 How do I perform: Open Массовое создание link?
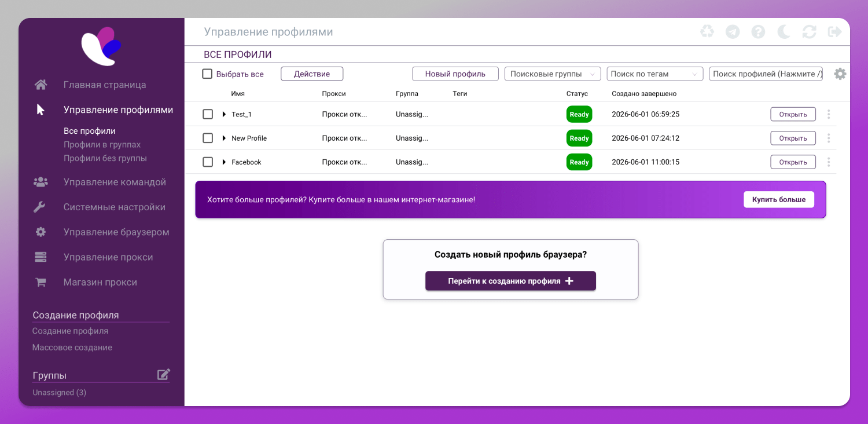(x=72, y=348)
